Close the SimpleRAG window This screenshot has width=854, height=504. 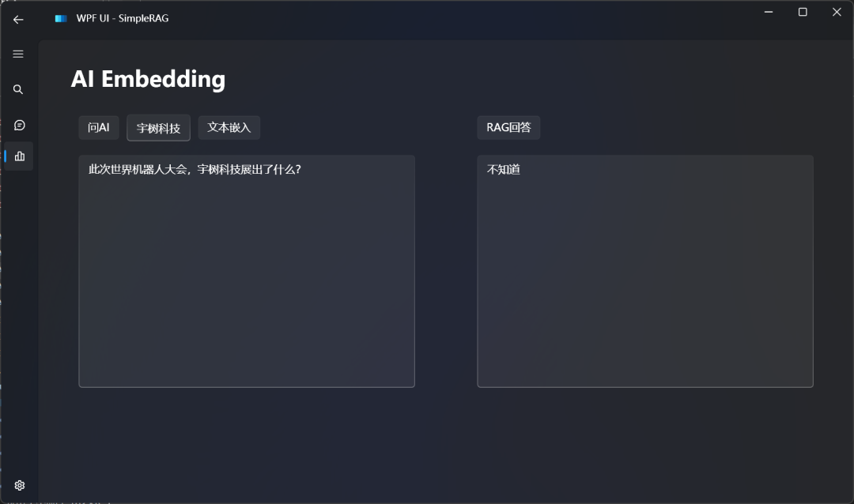[837, 12]
